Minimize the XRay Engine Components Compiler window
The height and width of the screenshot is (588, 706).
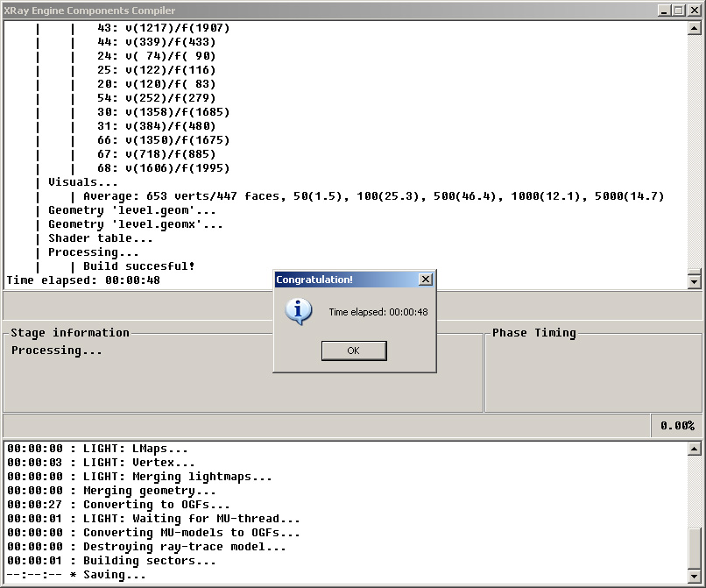pos(663,11)
